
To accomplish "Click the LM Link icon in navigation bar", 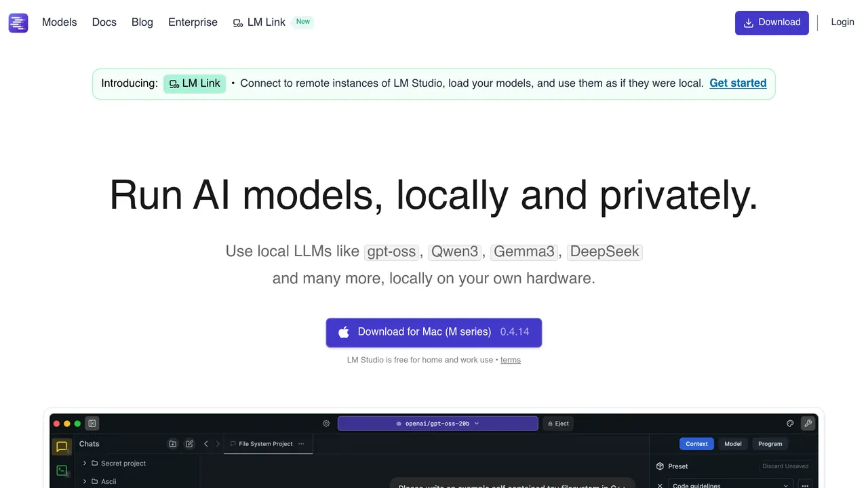I will 238,23.
